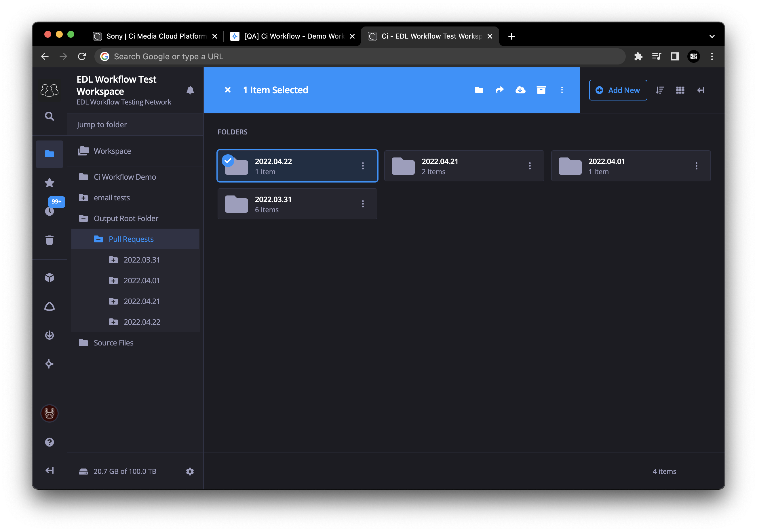Clear selection with the X icon

(x=228, y=90)
